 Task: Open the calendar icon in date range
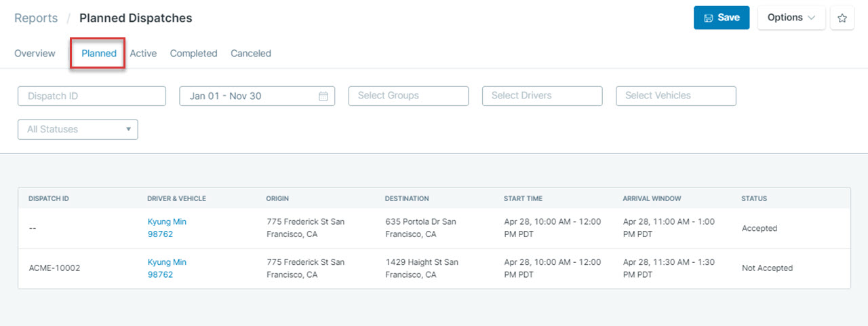(x=323, y=96)
